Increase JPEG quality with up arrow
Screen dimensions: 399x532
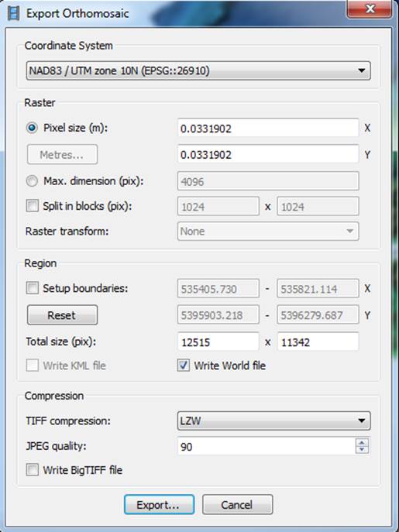pos(362,443)
